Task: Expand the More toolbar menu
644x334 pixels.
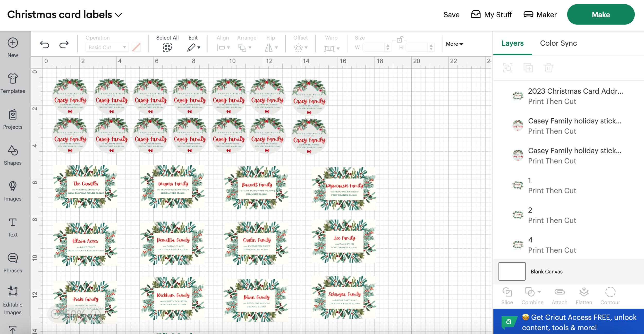Action: point(454,44)
